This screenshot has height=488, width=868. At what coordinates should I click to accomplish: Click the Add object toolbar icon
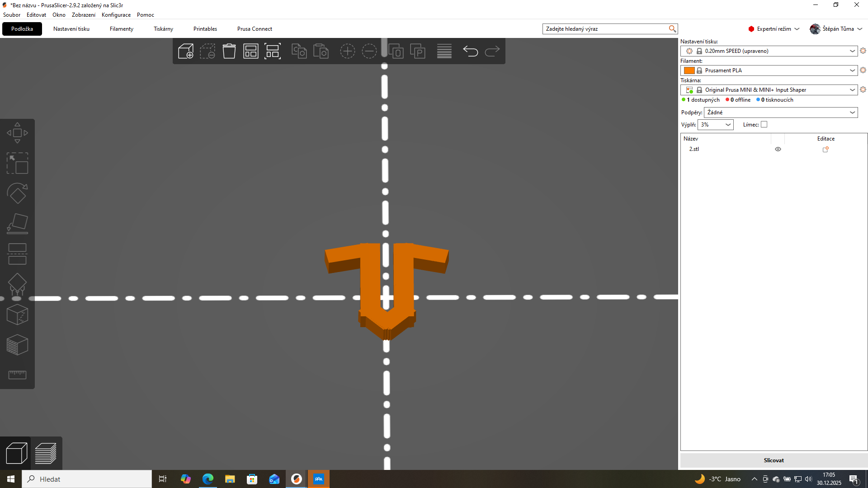tap(185, 51)
